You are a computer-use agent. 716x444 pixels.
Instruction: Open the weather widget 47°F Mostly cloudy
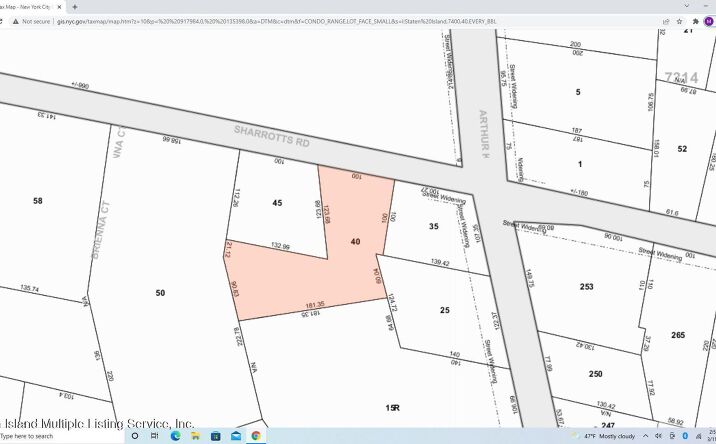point(605,436)
